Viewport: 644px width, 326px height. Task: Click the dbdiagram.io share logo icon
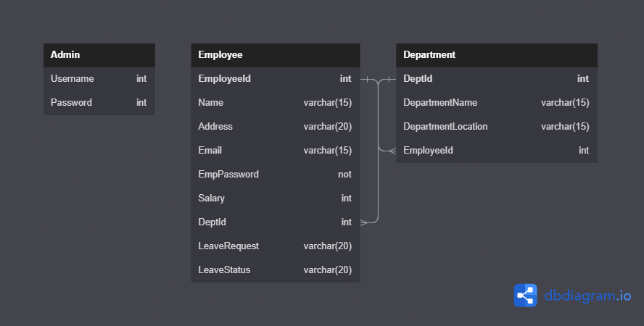point(525,296)
